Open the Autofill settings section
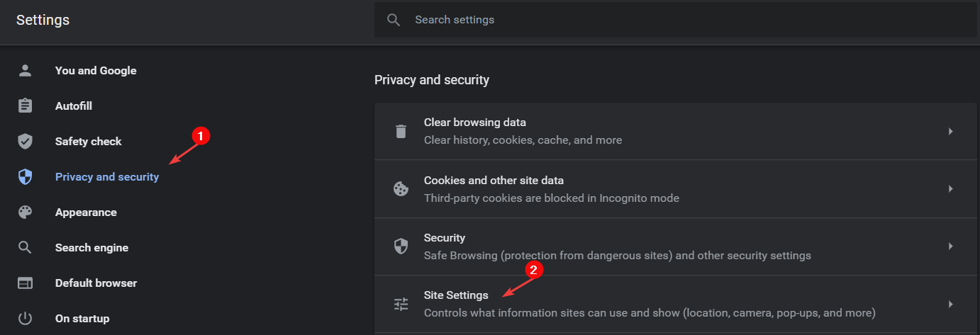Screen dimensions: 980x335 74,106
